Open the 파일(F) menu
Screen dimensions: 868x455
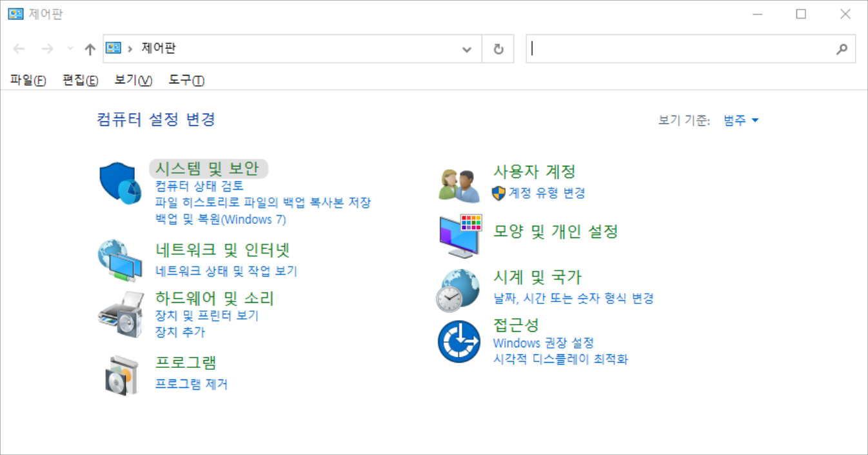[x=28, y=80]
